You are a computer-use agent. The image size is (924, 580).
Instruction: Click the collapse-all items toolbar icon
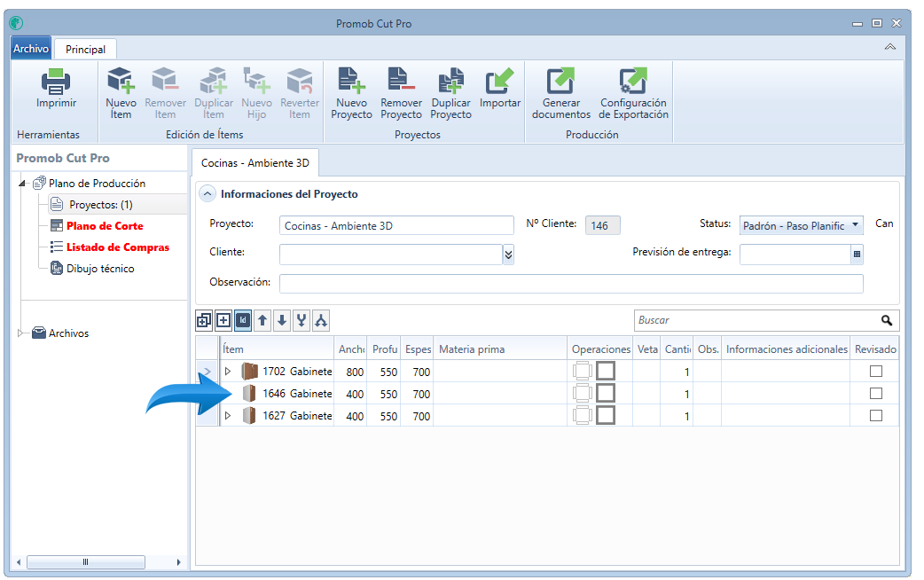click(204, 321)
